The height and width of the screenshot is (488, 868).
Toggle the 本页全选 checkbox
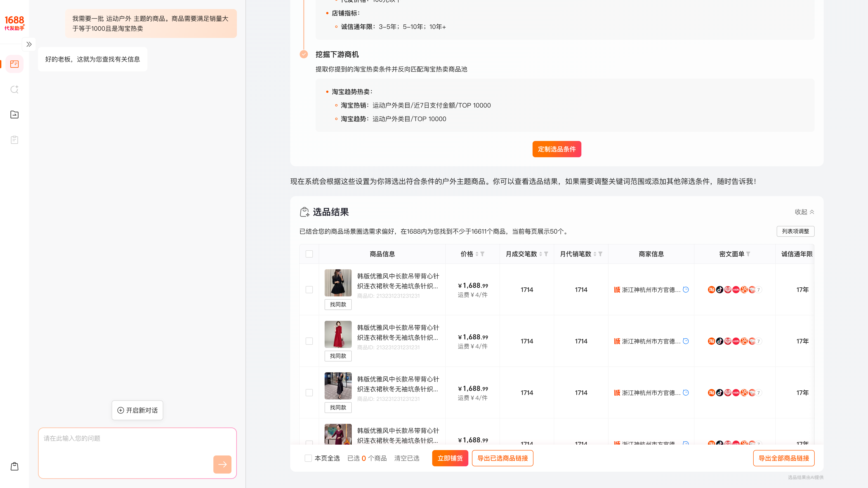click(x=308, y=458)
